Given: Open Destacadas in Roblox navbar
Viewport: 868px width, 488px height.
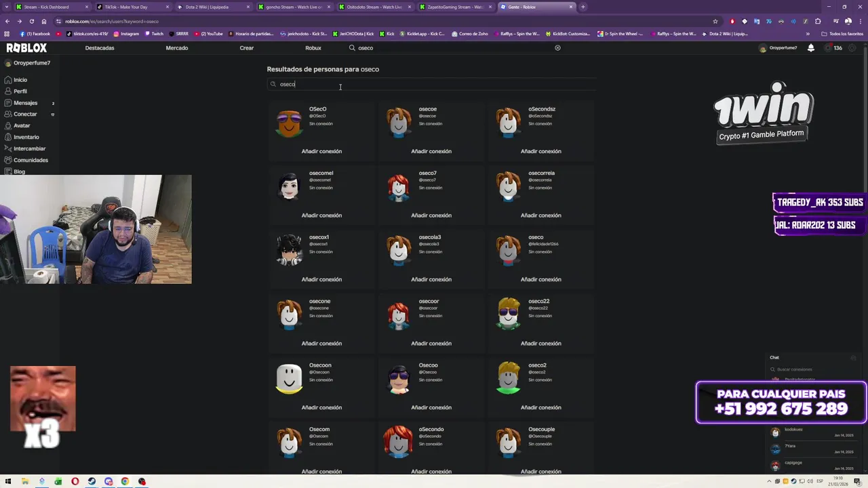Looking at the screenshot, I should click(x=100, y=48).
